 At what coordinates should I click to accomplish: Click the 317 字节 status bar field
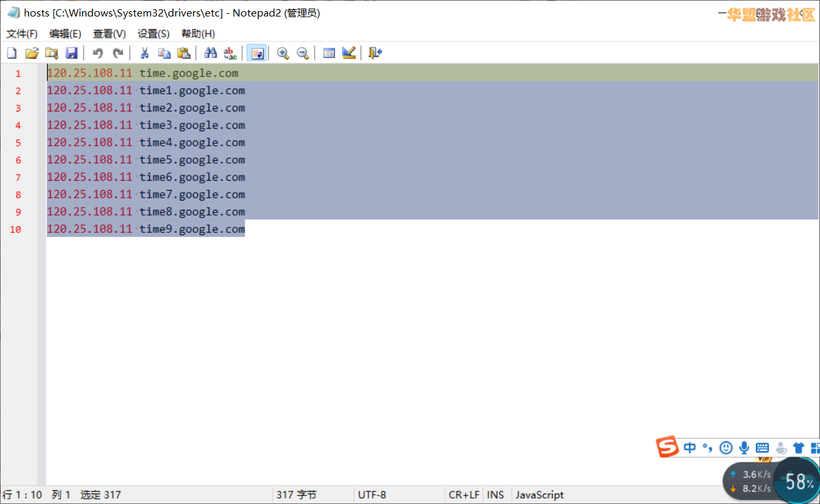pos(296,495)
